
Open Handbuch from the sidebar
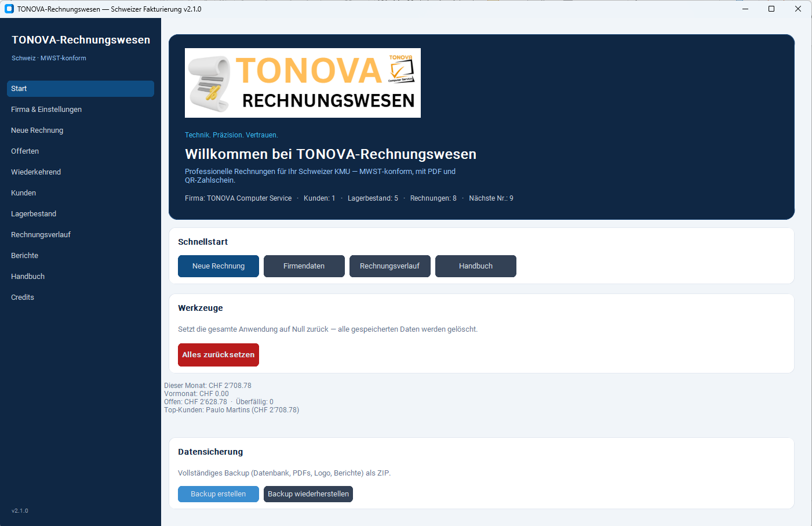pyautogui.click(x=81, y=277)
